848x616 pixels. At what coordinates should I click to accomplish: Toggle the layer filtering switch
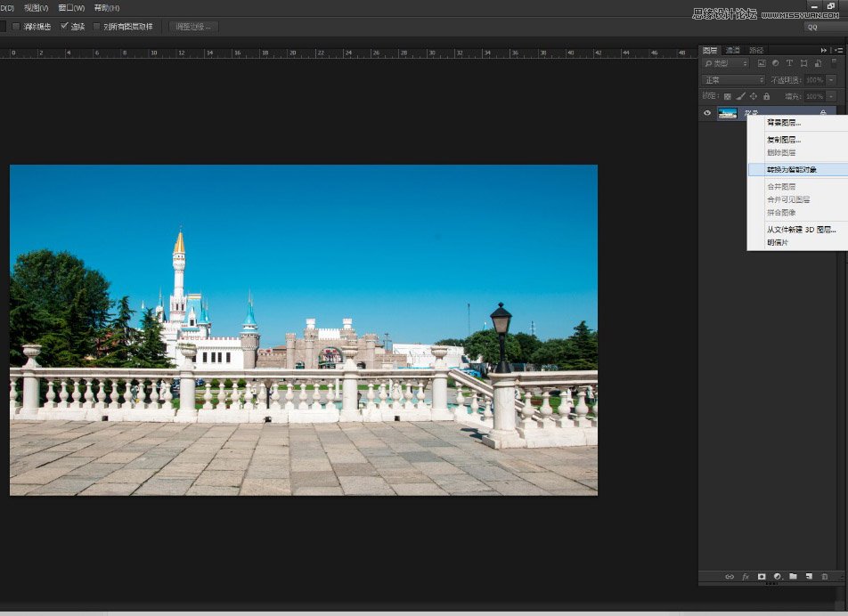click(x=834, y=61)
